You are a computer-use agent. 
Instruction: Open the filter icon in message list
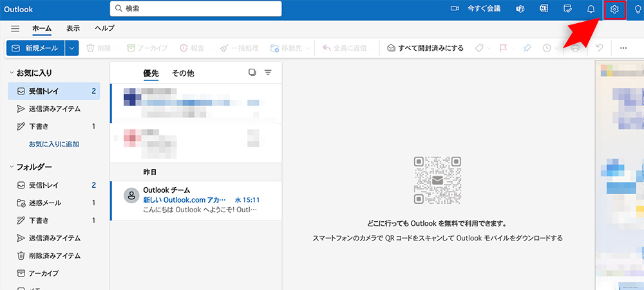(x=268, y=73)
